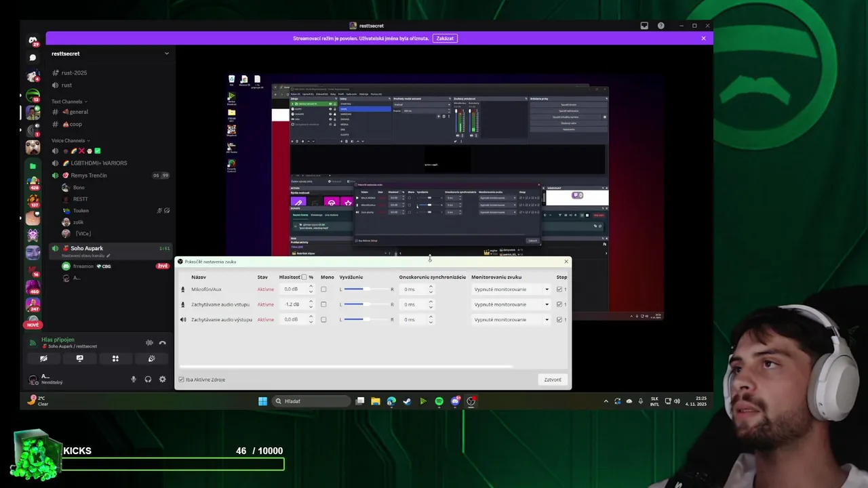Adjust balance slider for Zachytávanie audio vstupu
Viewport: 868px width, 488px height.
click(x=366, y=304)
